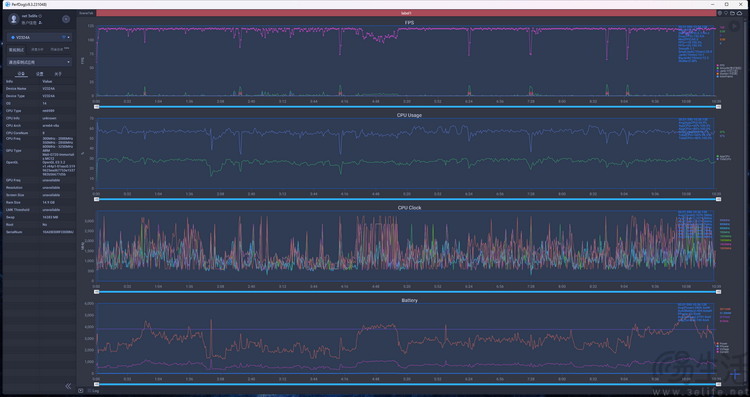Select the Ram Size row
The image size is (750, 397).
click(x=40, y=202)
